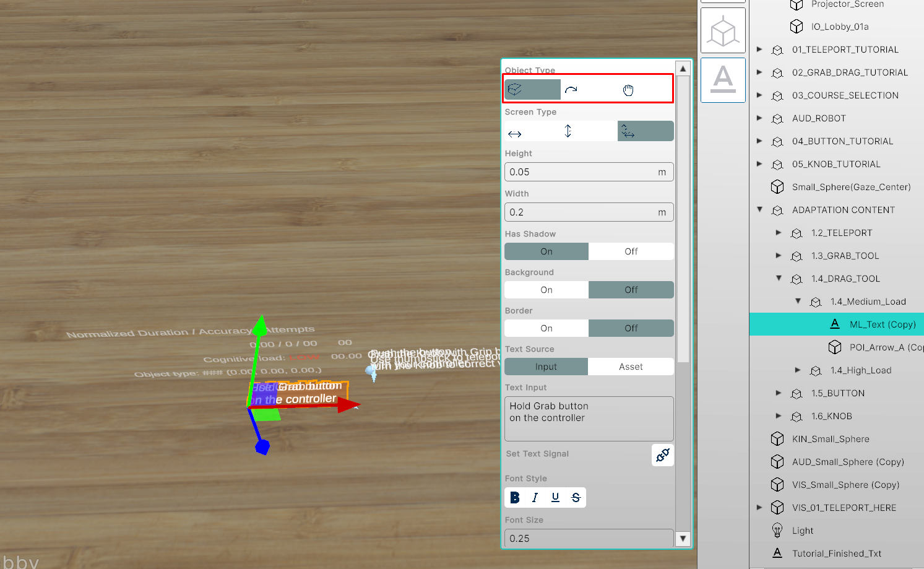This screenshot has height=569, width=924.
Task: Click the Height input field
Action: click(x=581, y=172)
